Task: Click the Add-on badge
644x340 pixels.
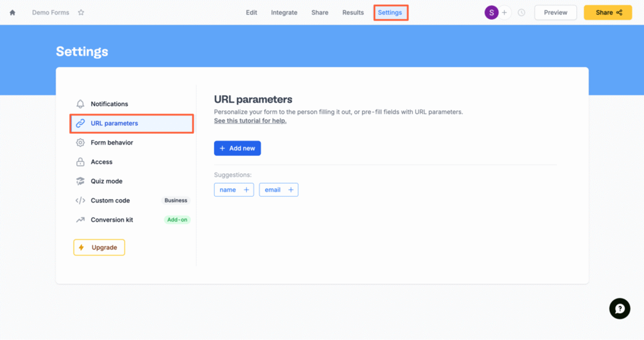Action: [x=177, y=220]
